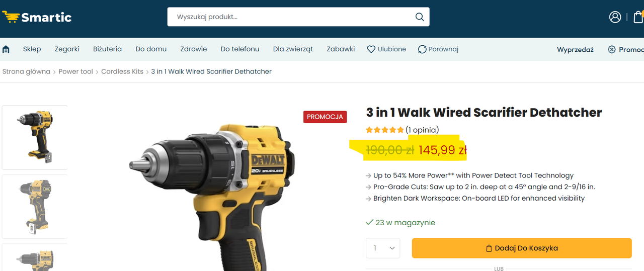
Task: Go to Wyprzedaż section
Action: click(x=575, y=49)
